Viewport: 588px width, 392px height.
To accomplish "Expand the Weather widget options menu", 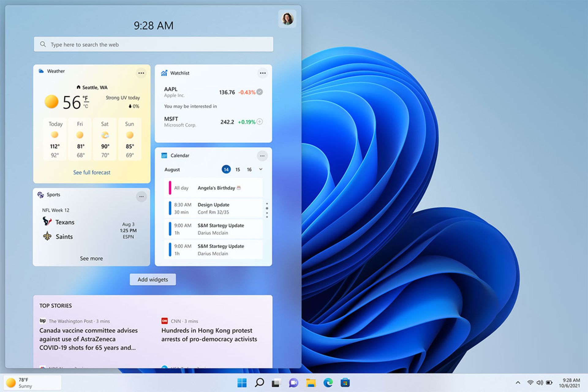I will coord(141,73).
